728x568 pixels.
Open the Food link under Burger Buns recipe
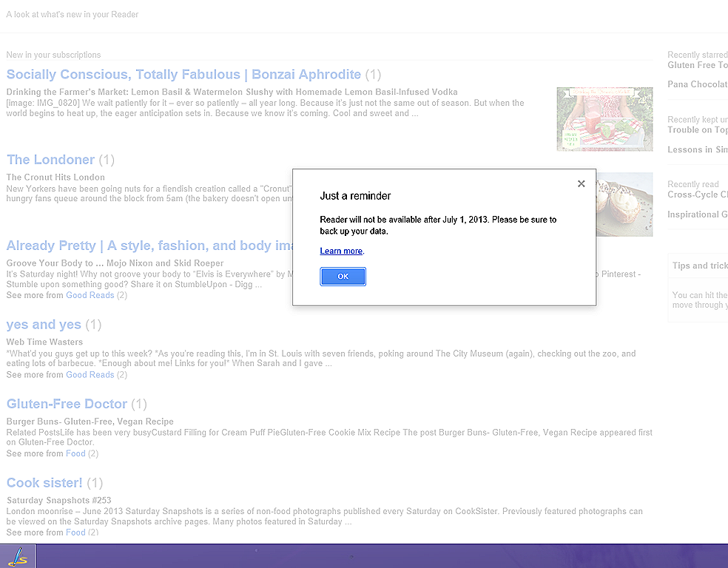(75, 453)
